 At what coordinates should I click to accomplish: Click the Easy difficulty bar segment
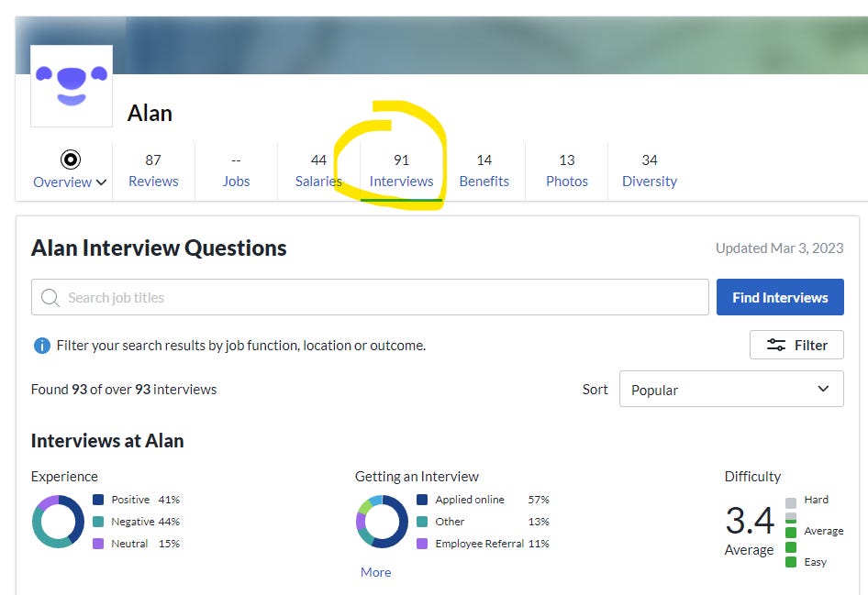[791, 562]
